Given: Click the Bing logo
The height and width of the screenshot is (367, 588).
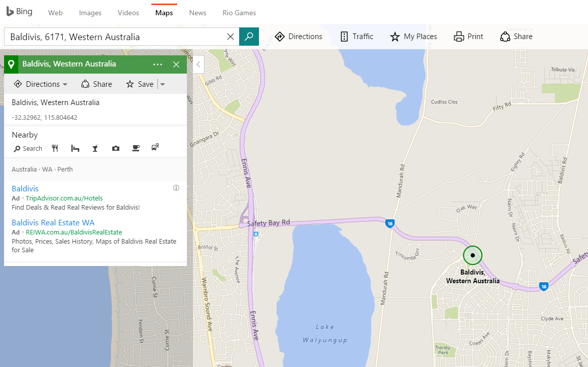Looking at the screenshot, I should (x=19, y=12).
